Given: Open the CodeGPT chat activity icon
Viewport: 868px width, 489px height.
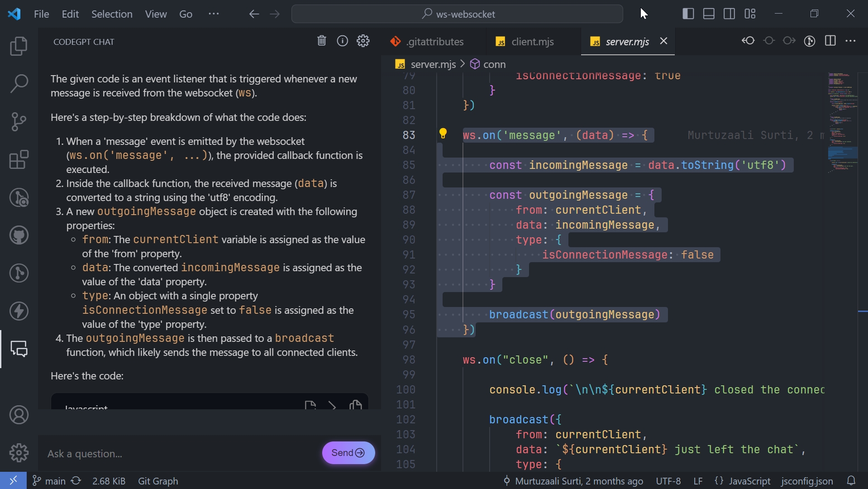Looking at the screenshot, I should (19, 349).
